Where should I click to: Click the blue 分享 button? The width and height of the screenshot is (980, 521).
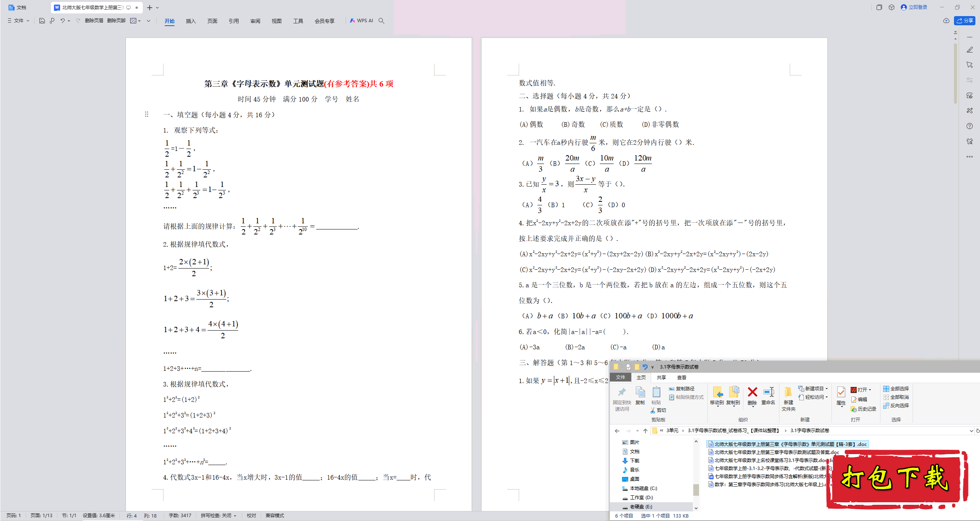pos(965,21)
